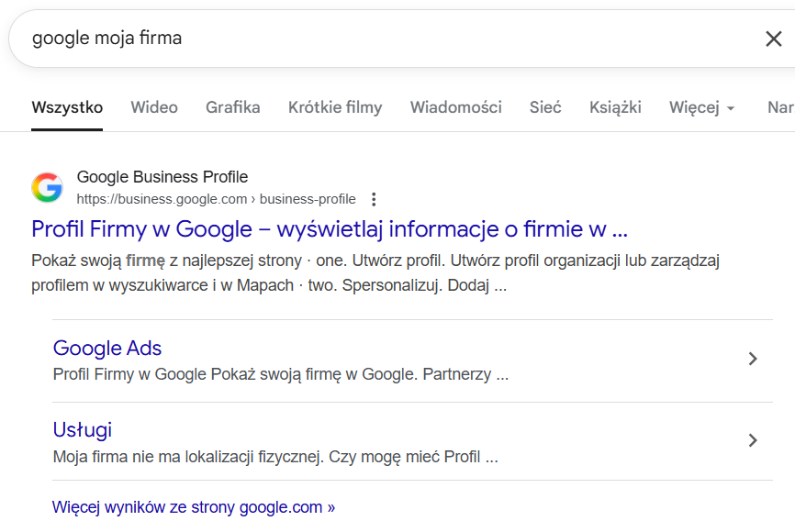Image resolution: width=795 pixels, height=532 pixels.
Task: Expand the Usługi sitelink chevron arrow
Action: (x=753, y=440)
